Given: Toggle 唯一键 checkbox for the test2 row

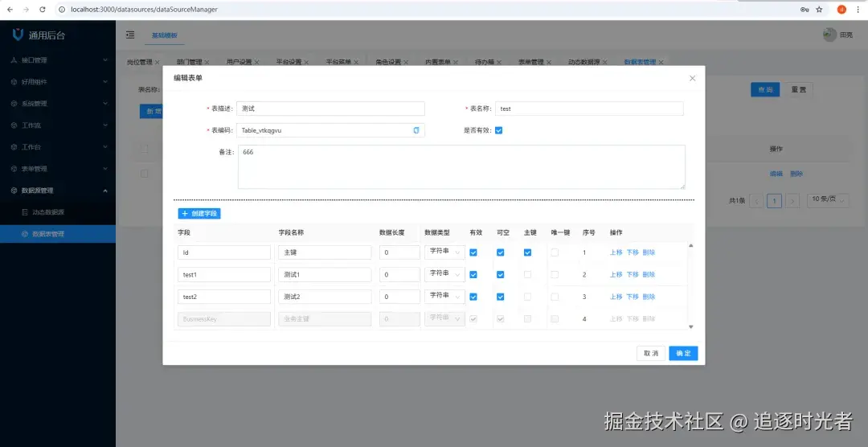Looking at the screenshot, I should click(x=555, y=297).
